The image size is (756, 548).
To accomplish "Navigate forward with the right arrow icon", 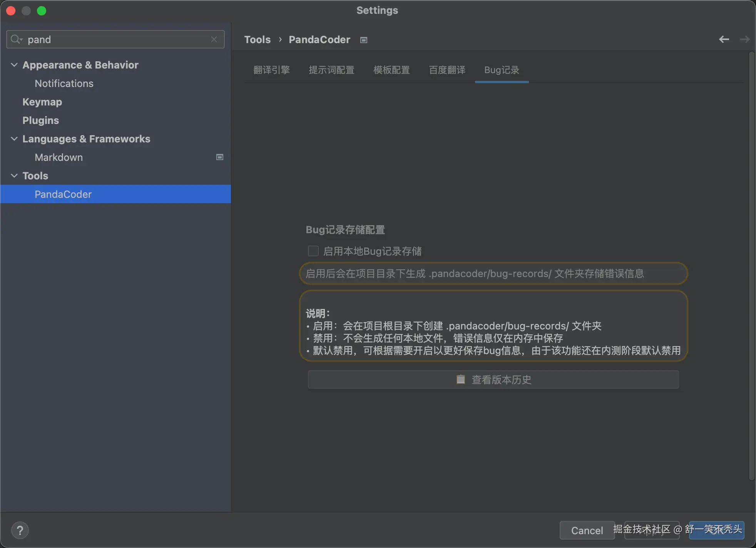I will 745,39.
